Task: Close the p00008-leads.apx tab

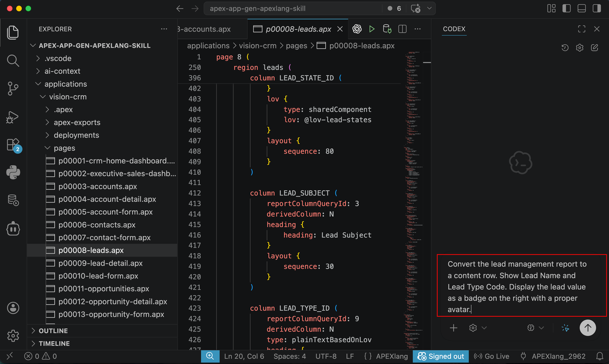Action: click(x=340, y=29)
